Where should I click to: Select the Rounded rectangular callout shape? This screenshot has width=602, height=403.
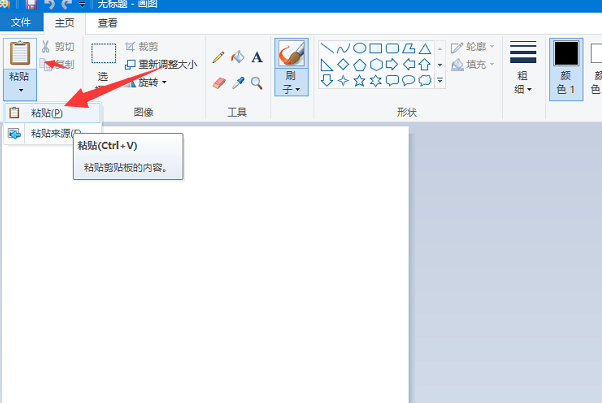[392, 81]
